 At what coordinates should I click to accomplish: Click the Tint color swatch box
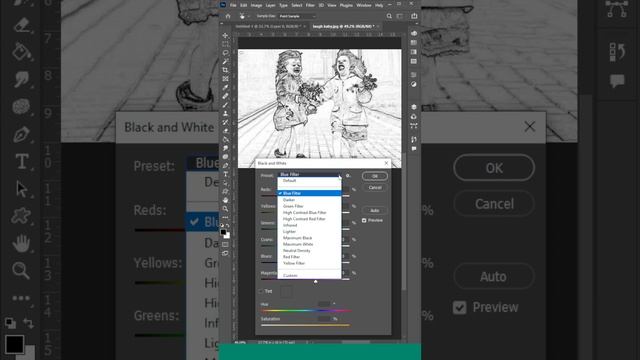286,291
